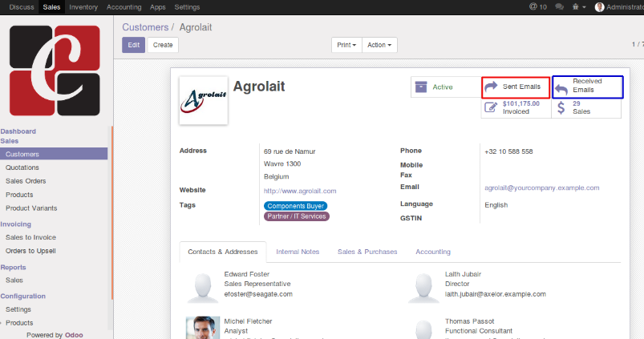Switch to the Accounting tab
Image resolution: width=644 pixels, height=339 pixels.
(x=433, y=252)
